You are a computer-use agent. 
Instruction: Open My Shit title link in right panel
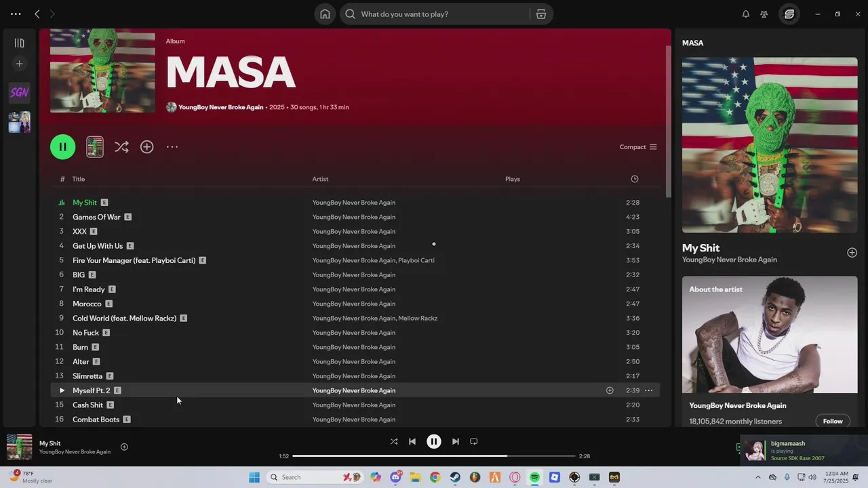click(701, 248)
